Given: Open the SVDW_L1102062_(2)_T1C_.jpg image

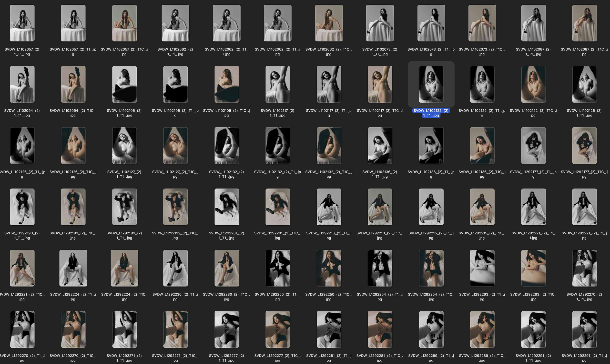Looking at the screenshot, I should point(329,23).
